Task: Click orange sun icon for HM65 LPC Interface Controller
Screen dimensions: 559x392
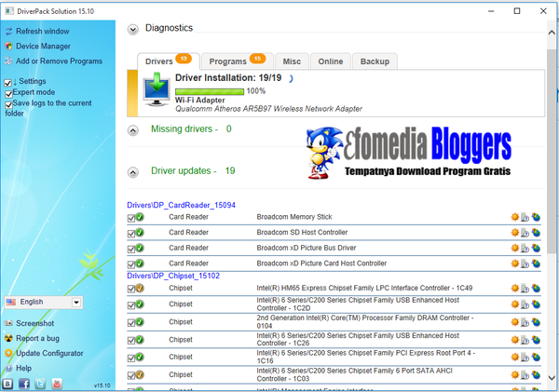Action: click(x=515, y=288)
